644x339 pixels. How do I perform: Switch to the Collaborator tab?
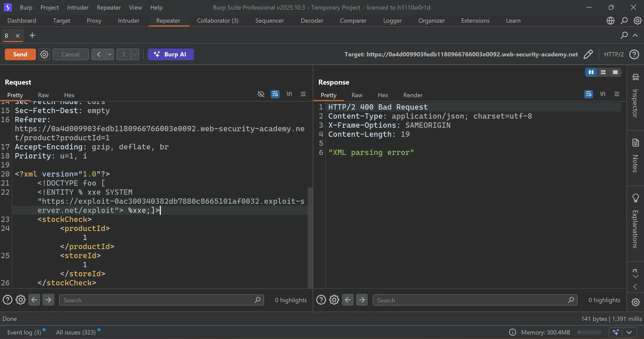point(217,21)
